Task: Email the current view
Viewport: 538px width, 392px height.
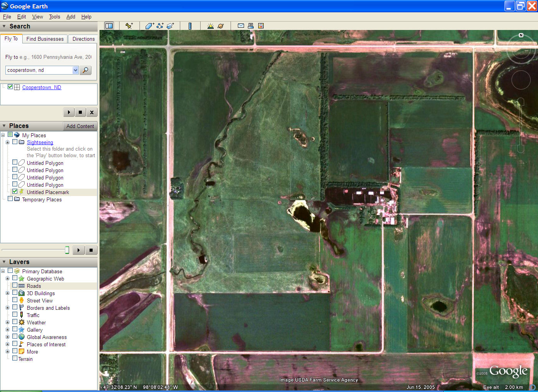Action: [241, 26]
